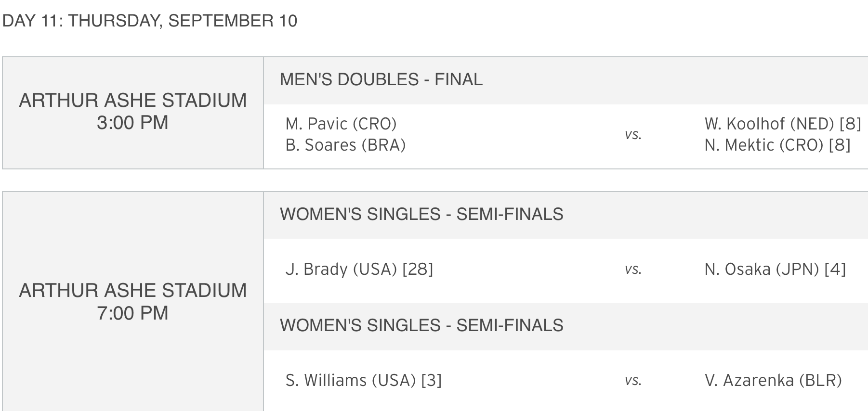Click S. Williams (USA) [3] name
This screenshot has height=411, width=868.
364,380
